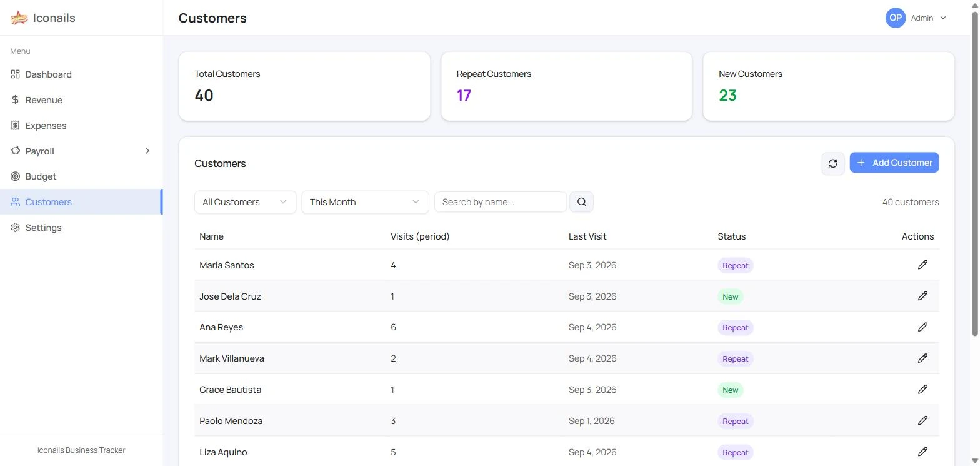Click the name Liza Aquino
The image size is (980, 466).
[x=223, y=452]
